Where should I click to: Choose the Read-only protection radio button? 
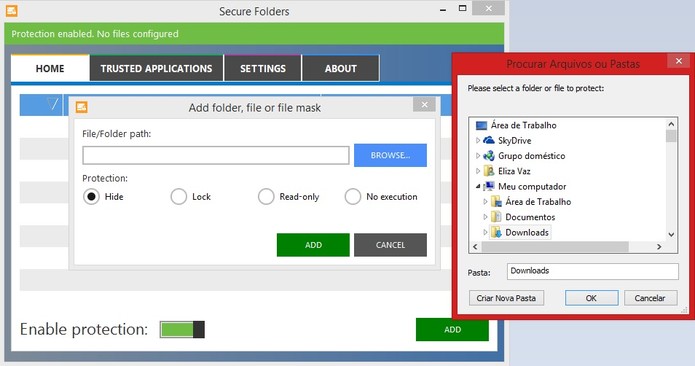pos(266,197)
